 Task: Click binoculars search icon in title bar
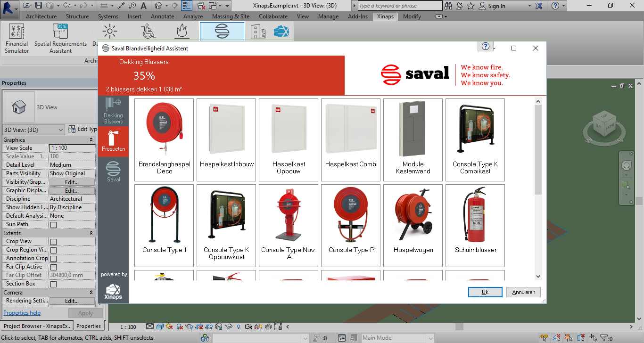click(448, 6)
